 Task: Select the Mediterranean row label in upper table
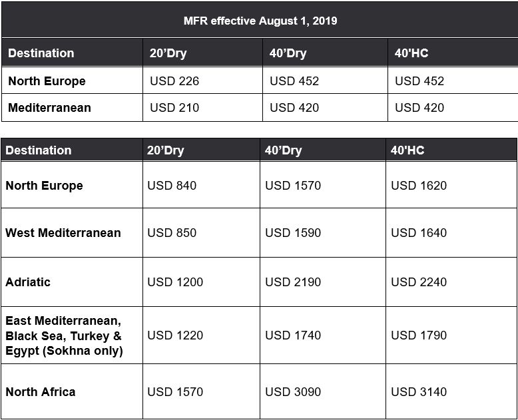(49, 107)
